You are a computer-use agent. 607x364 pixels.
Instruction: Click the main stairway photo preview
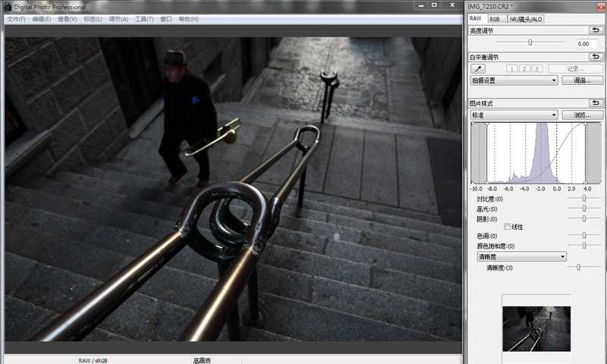234,189
